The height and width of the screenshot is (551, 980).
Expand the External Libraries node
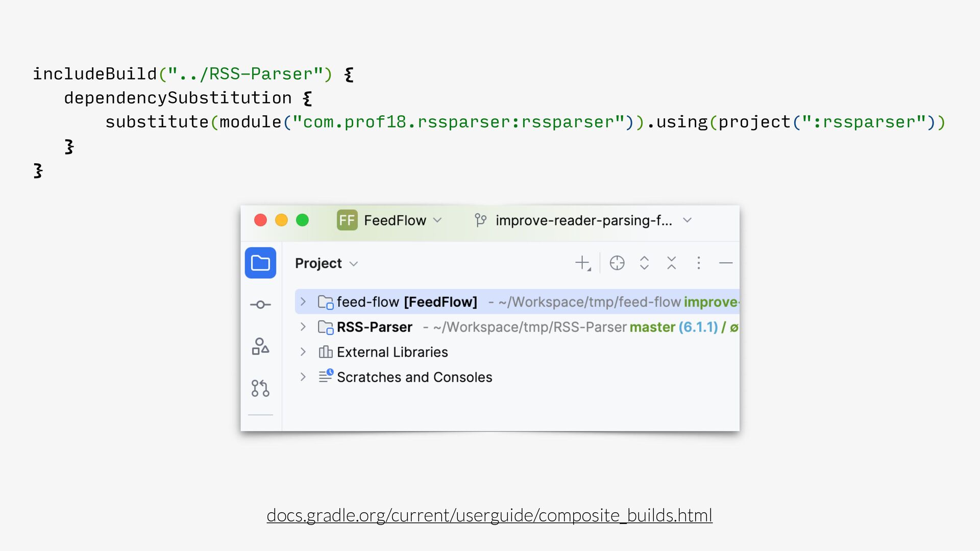click(303, 352)
